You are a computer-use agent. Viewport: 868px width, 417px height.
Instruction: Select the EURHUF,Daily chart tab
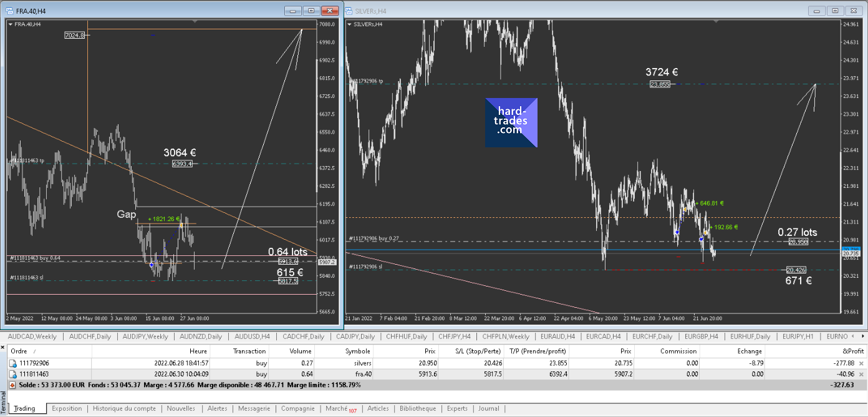pyautogui.click(x=750, y=336)
